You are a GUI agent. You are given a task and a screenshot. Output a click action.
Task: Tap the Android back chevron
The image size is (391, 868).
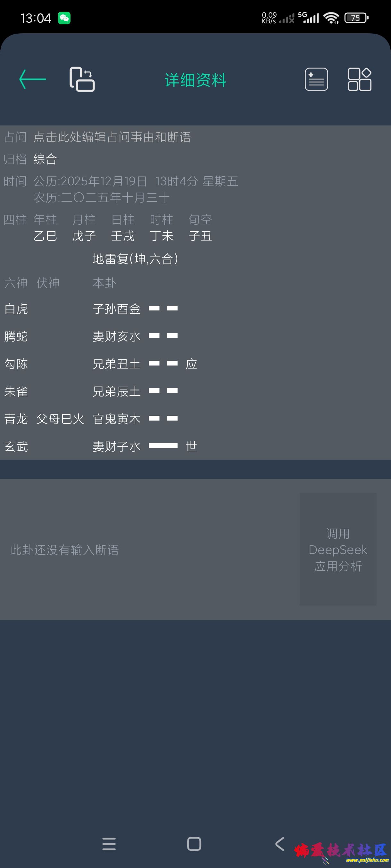click(280, 844)
